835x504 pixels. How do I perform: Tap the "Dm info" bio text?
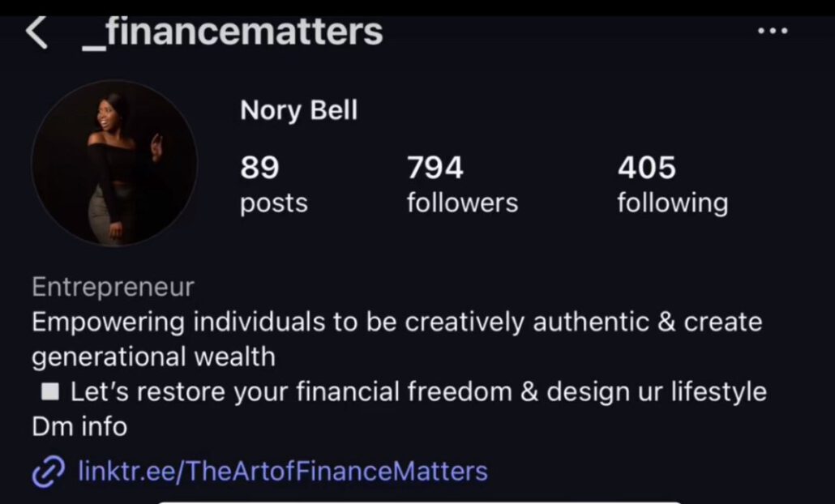coord(79,427)
